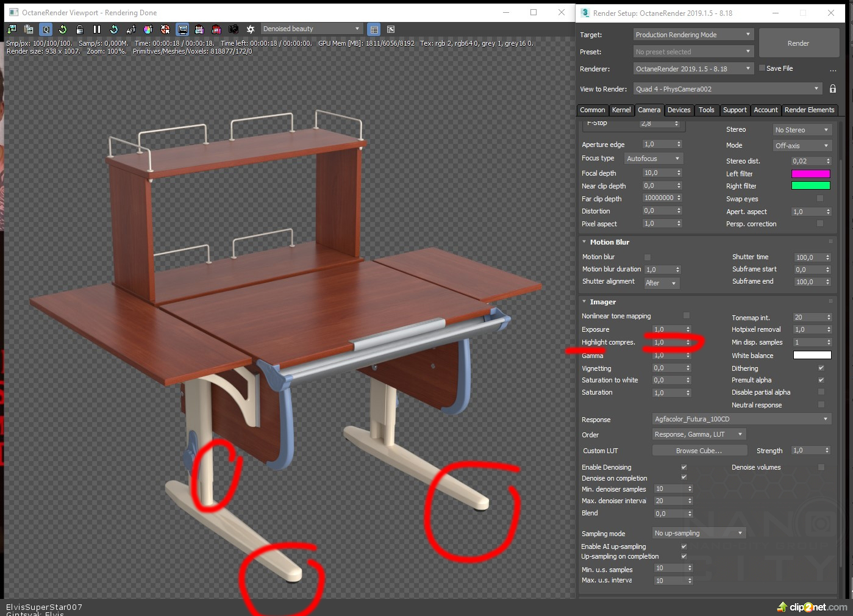Click the aperture shutter settings icon
The width and height of the screenshot is (853, 616).
(x=251, y=29)
